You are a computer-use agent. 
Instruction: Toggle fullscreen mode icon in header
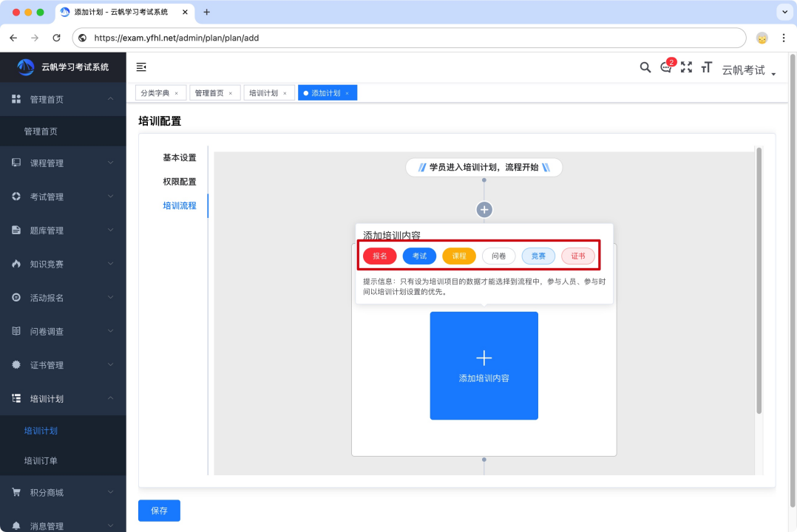pos(686,67)
